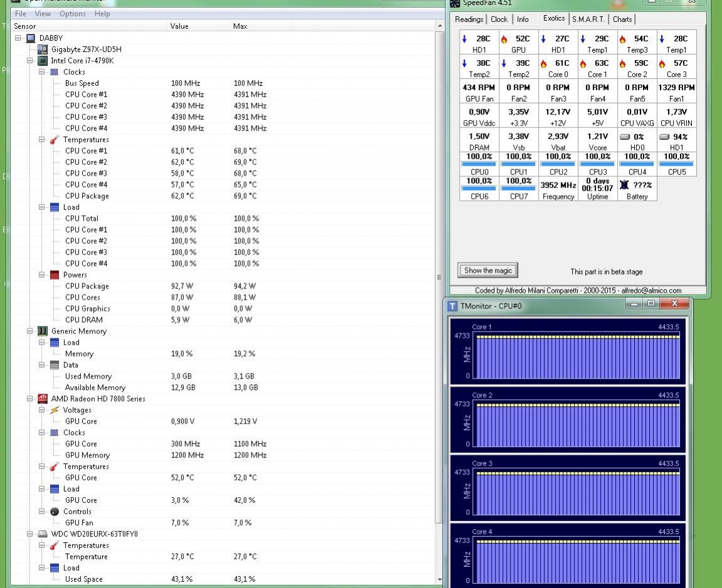
Task: Click the 1329 RPM Fan1 reading
Action: pos(676,92)
